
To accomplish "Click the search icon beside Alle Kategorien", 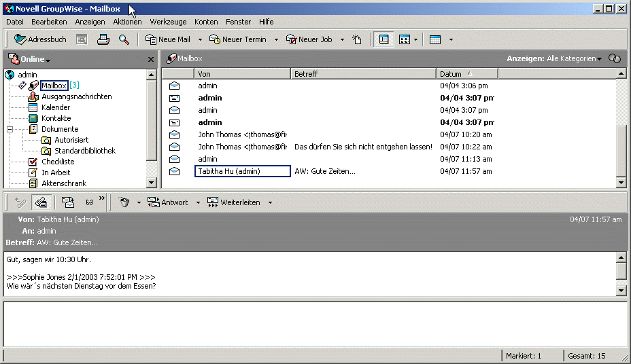I will 615,59.
